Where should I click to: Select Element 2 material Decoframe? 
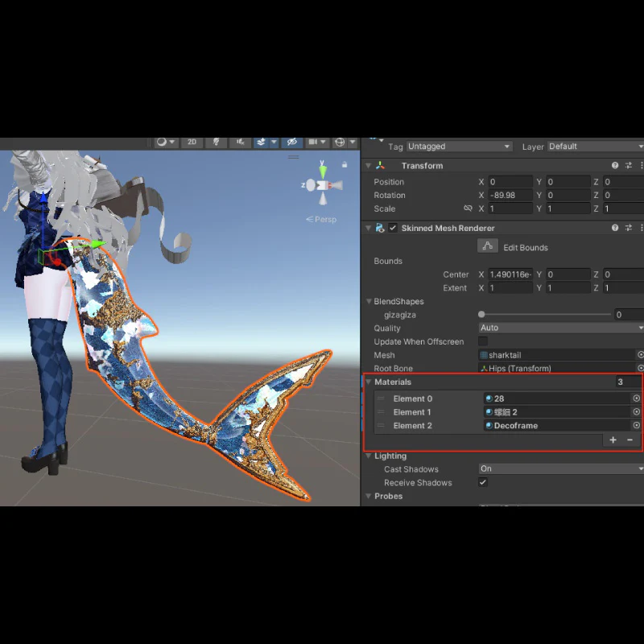coord(557,426)
